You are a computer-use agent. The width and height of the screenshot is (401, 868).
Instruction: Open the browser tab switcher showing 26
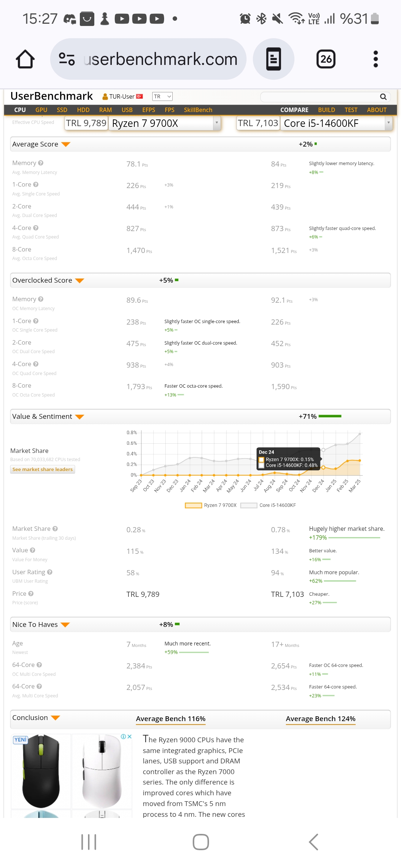coord(326,59)
